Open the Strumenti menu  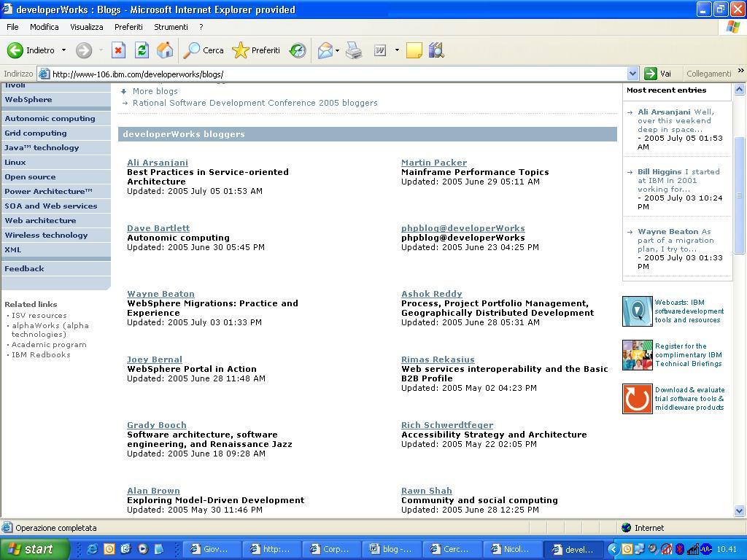coord(171,27)
